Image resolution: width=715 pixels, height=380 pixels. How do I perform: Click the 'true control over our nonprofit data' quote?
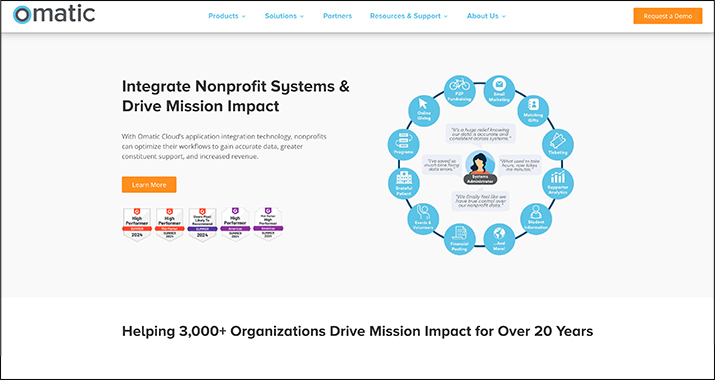point(480,201)
